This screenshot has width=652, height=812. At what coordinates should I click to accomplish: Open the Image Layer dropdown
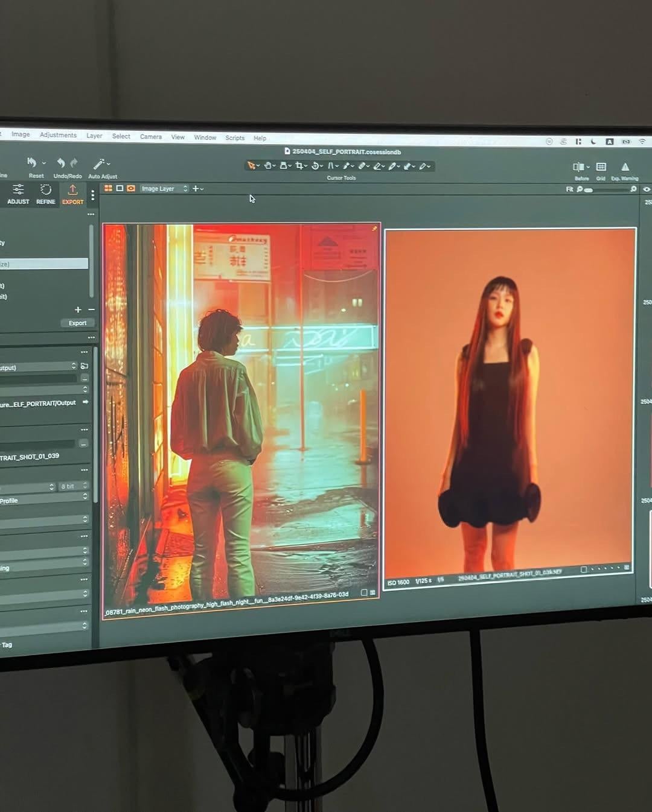(x=164, y=189)
